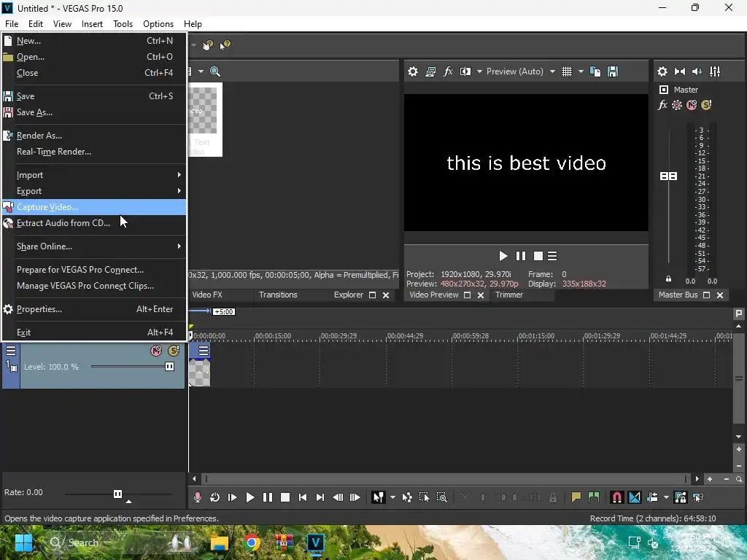Click What's This help icon
747x560 pixels.
click(x=225, y=45)
